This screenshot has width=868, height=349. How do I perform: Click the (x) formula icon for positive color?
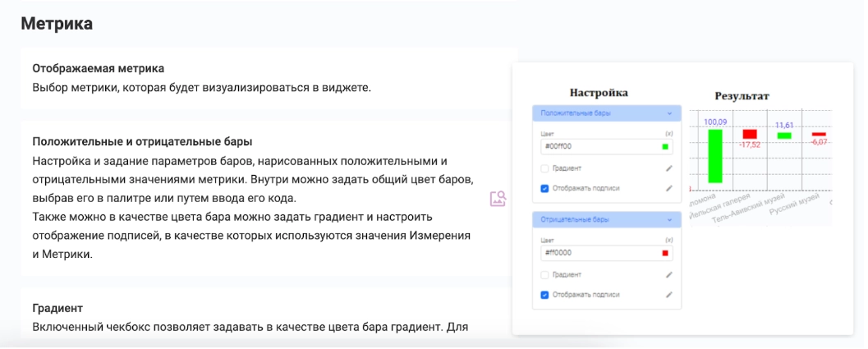668,134
